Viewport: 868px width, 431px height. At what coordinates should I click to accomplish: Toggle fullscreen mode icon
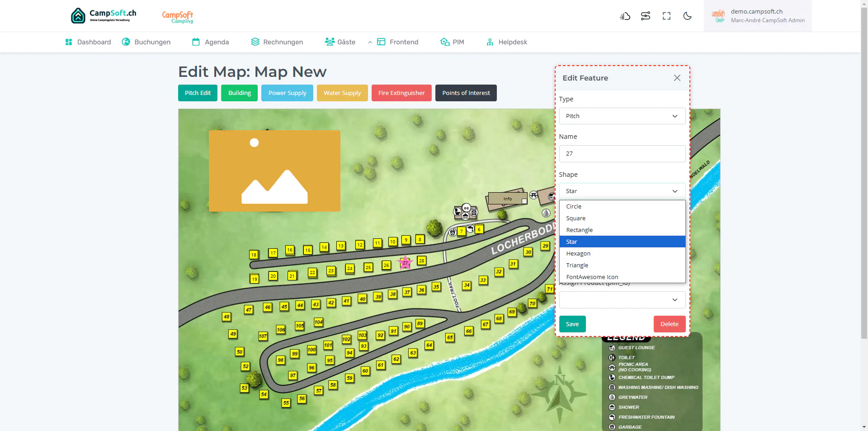(x=666, y=16)
